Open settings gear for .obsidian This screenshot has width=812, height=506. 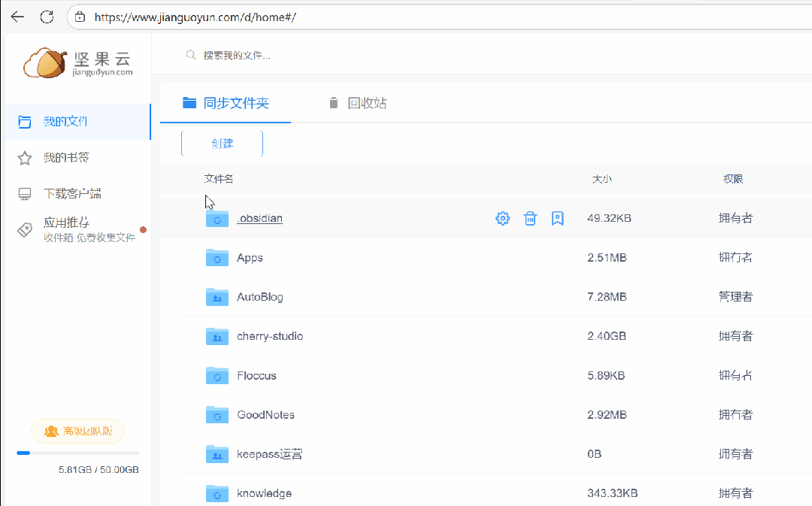pos(502,219)
